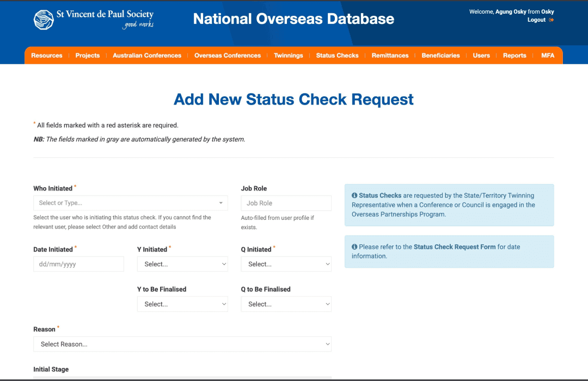Open the Remittances navigation item
This screenshot has width=588, height=381.
pos(390,56)
